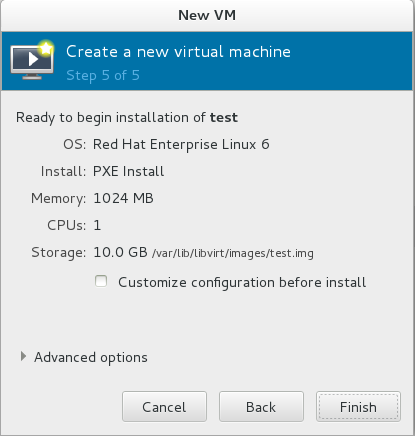
Task: Click the "Ready to begin installation of test" text
Action: coord(127,118)
